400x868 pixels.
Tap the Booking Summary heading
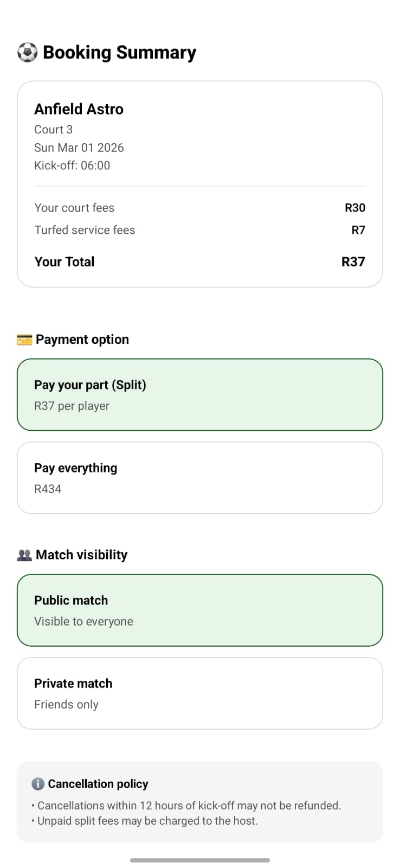119,53
